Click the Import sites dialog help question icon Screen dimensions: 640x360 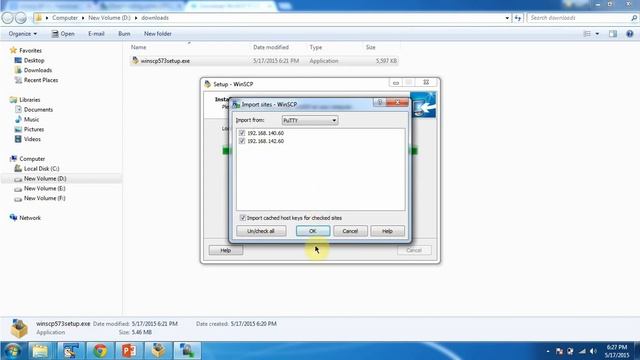click(380, 102)
